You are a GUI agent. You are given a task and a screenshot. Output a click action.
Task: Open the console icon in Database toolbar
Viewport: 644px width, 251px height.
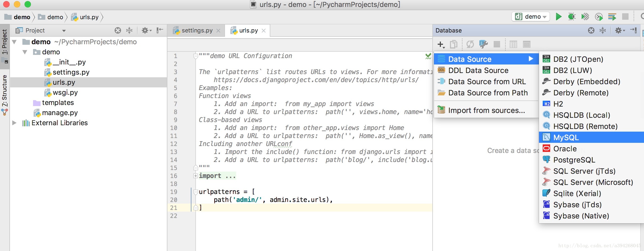point(526,44)
